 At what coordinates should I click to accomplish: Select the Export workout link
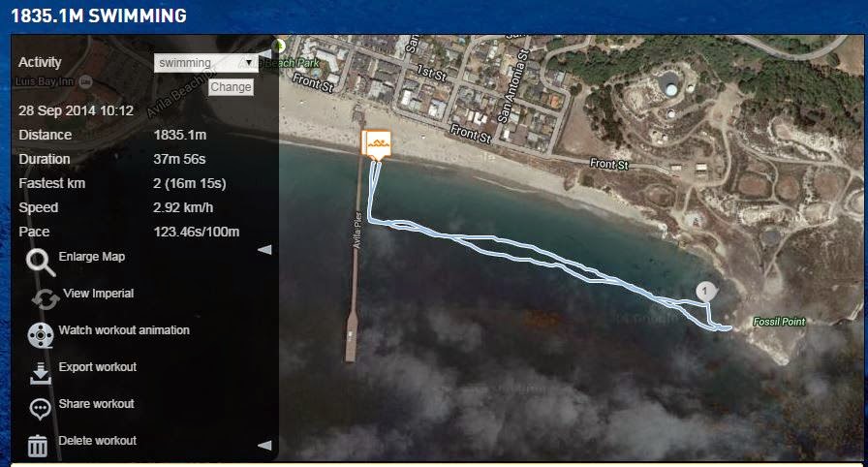[98, 367]
